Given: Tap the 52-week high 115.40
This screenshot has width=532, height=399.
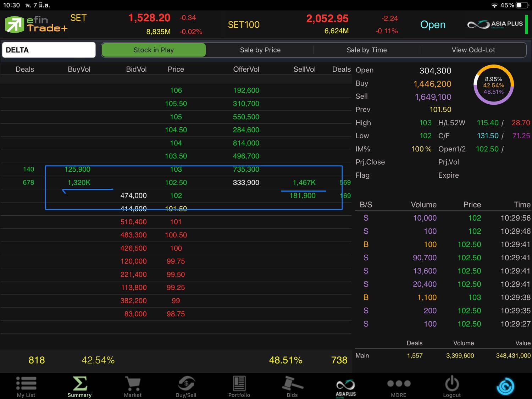Looking at the screenshot, I should pyautogui.click(x=488, y=123).
